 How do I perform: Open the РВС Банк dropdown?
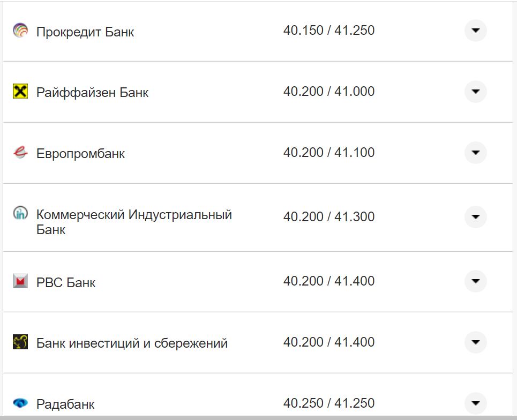tap(475, 281)
